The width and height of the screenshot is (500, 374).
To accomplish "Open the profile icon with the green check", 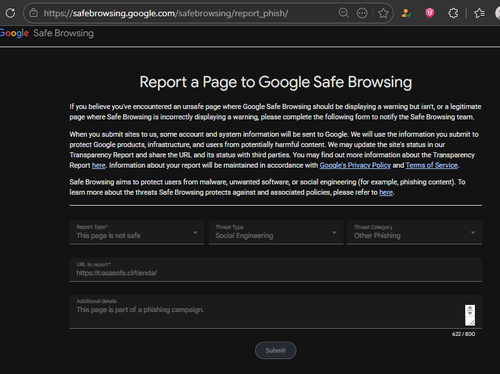I will (x=406, y=13).
